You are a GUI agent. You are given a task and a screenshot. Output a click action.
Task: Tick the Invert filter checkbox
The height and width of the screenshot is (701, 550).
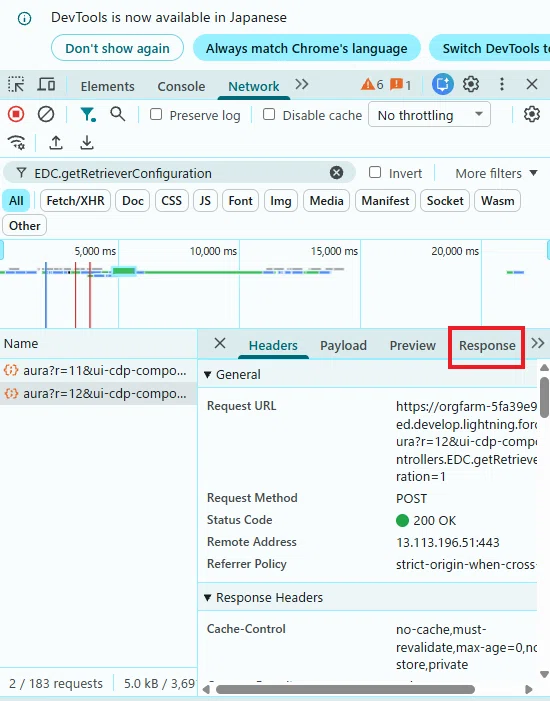click(x=375, y=172)
